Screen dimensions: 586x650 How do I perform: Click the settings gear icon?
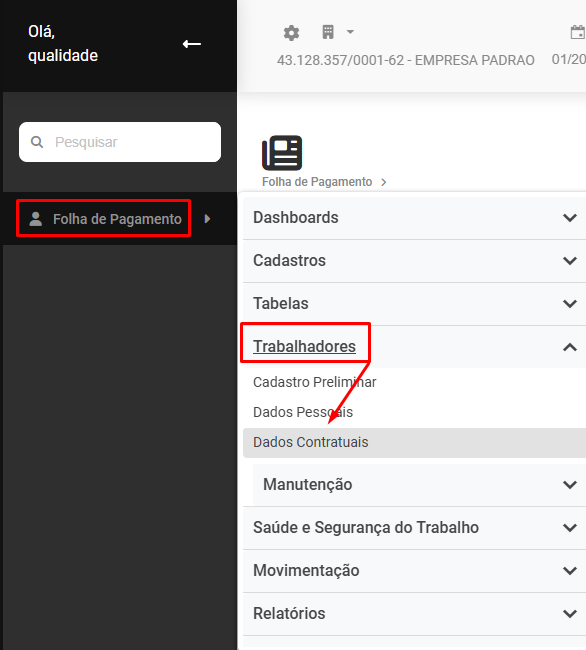[291, 33]
